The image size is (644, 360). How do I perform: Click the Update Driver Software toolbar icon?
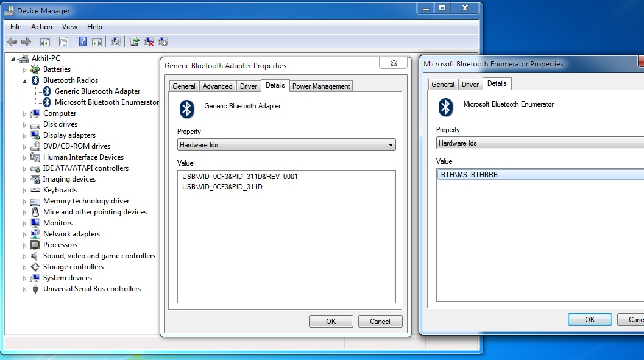[x=135, y=41]
